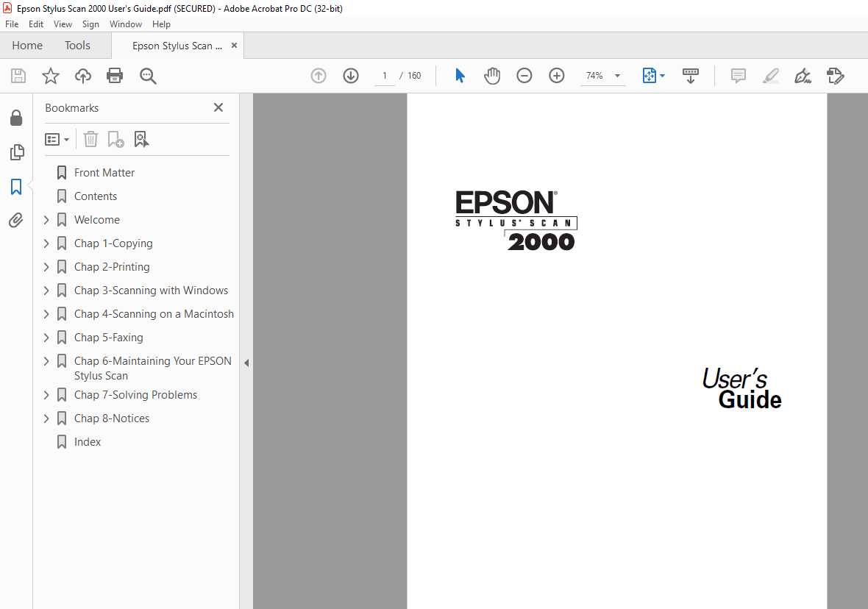Open the Sign menu
The height and width of the screenshot is (609, 868).
(x=90, y=24)
